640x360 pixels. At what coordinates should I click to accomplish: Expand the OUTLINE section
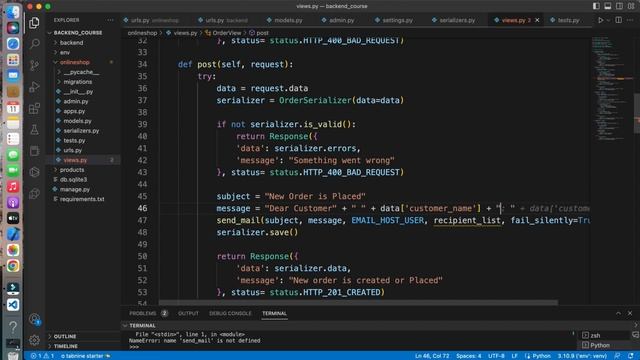(65, 336)
